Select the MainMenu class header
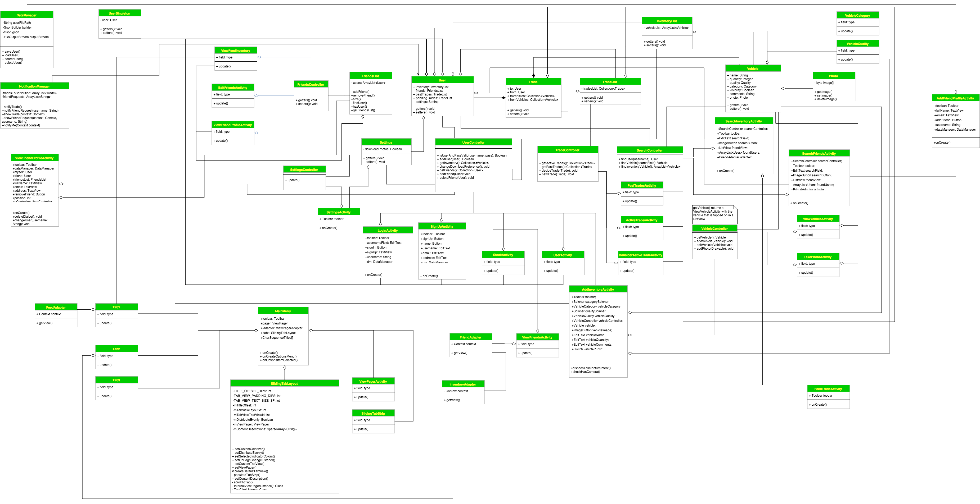The image size is (980, 504). (283, 311)
